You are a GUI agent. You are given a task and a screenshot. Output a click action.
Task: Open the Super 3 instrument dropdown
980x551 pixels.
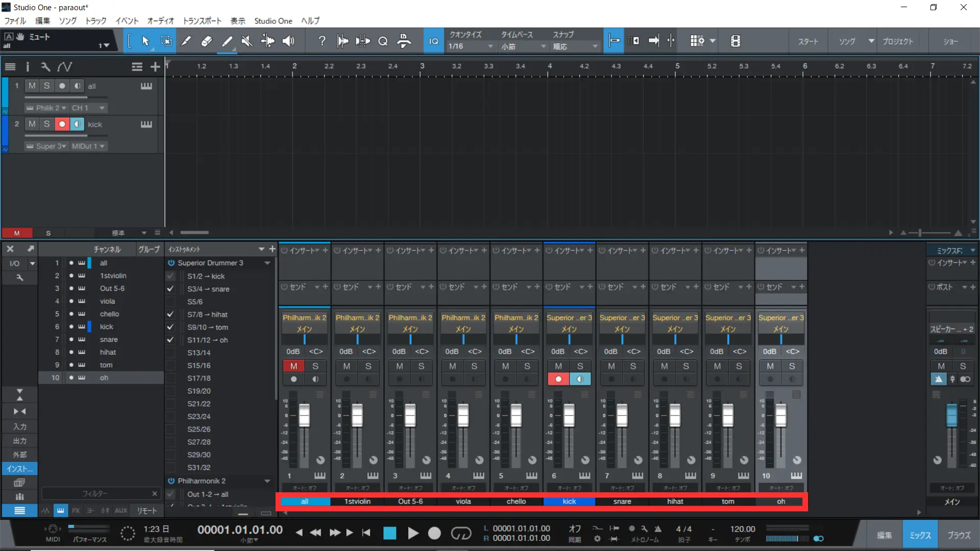pyautogui.click(x=46, y=146)
